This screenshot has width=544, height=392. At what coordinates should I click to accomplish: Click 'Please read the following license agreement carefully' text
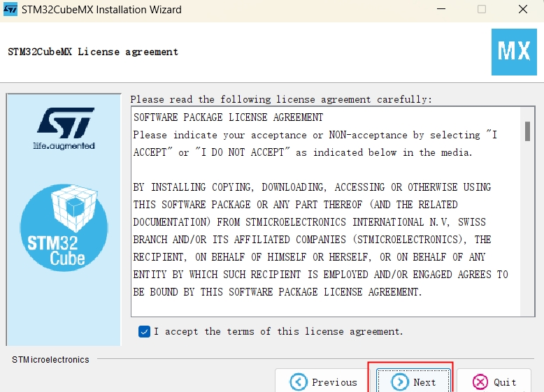281,99
